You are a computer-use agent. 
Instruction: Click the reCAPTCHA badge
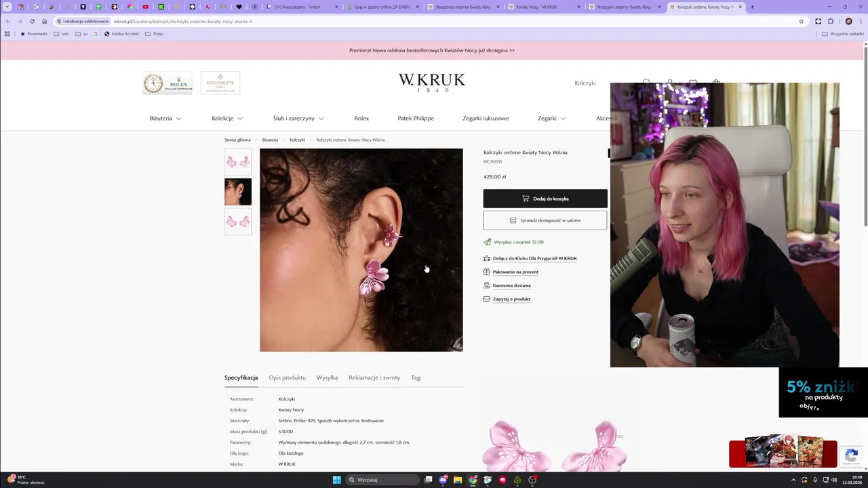[852, 456]
